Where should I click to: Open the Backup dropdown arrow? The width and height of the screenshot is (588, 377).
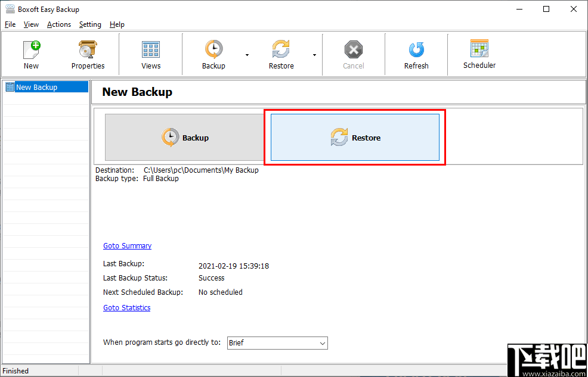point(246,54)
